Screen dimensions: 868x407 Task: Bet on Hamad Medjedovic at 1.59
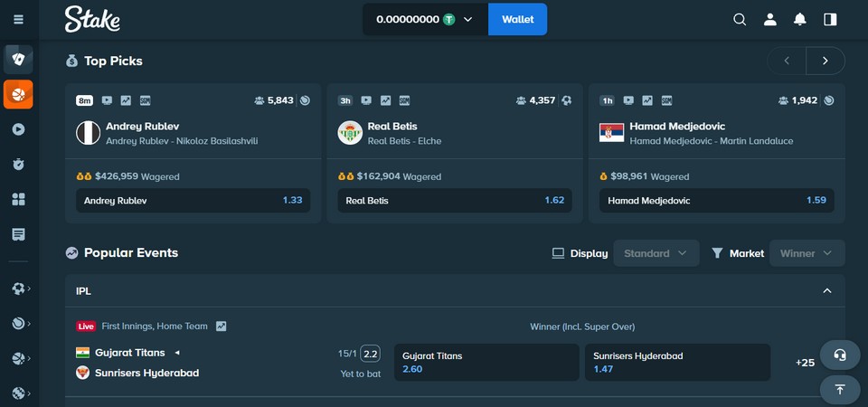coord(717,201)
